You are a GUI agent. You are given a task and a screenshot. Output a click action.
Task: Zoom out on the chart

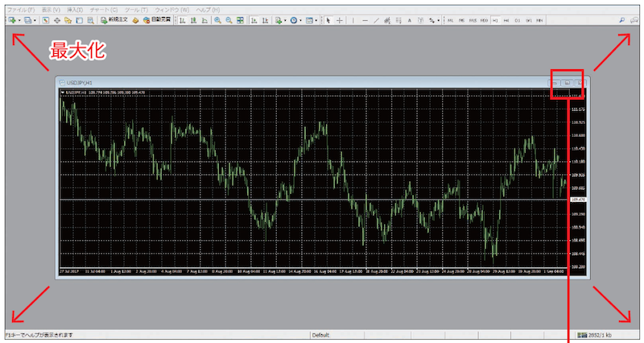coord(229,20)
